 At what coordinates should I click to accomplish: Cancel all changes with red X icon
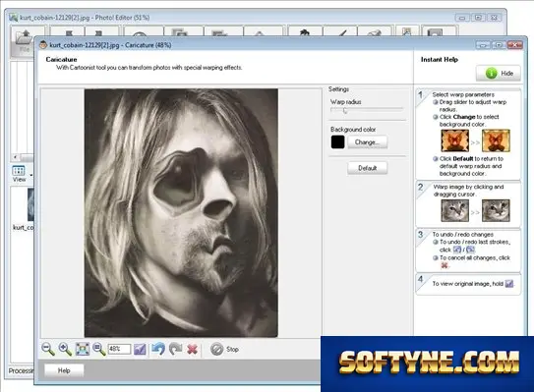[x=193, y=349]
